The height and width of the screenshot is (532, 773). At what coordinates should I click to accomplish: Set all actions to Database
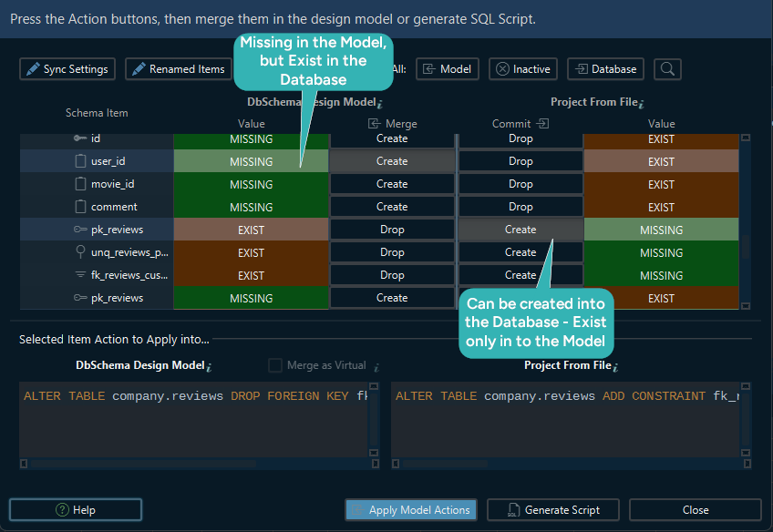(x=605, y=69)
